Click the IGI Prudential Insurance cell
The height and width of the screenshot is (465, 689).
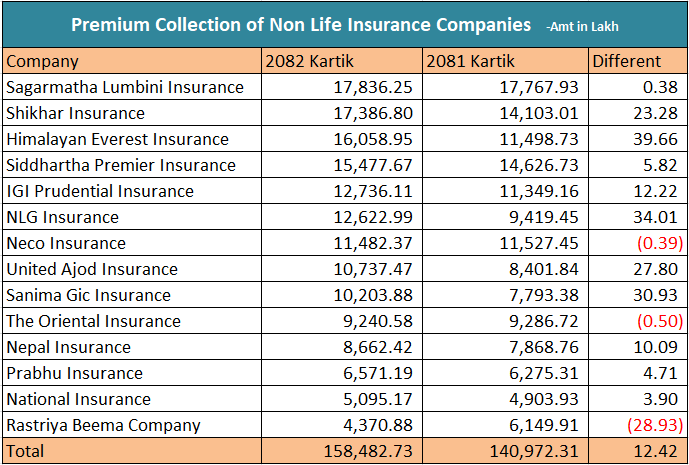tap(100, 191)
